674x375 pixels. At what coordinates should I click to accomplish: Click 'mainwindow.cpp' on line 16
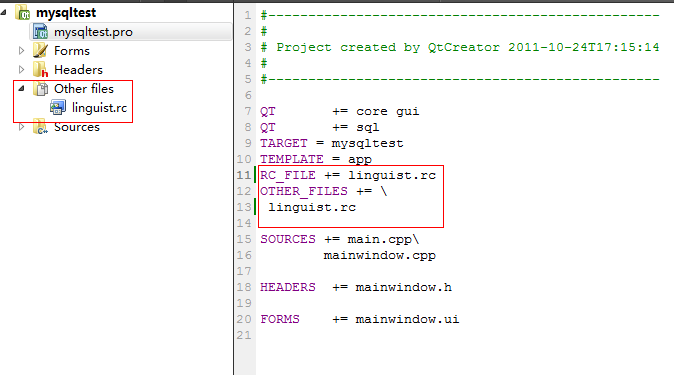click(380, 255)
